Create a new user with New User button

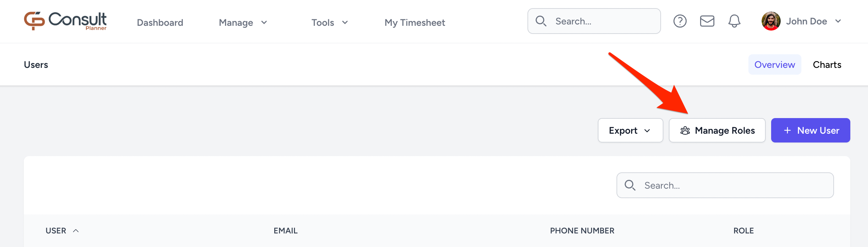810,130
